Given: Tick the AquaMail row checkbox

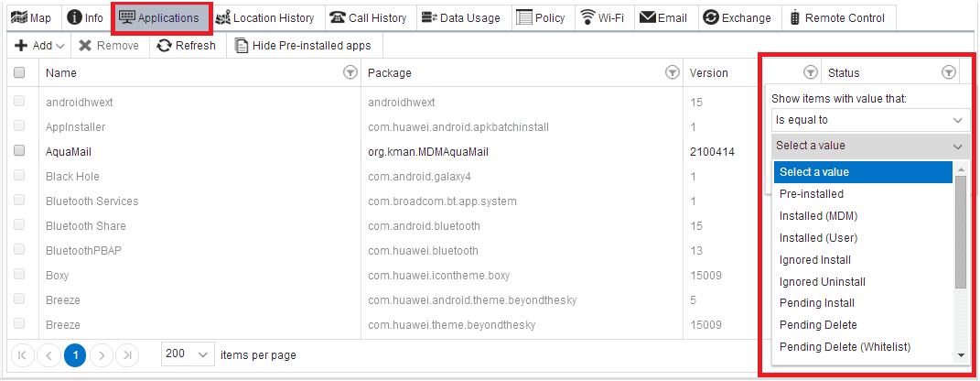Looking at the screenshot, I should (x=18, y=151).
